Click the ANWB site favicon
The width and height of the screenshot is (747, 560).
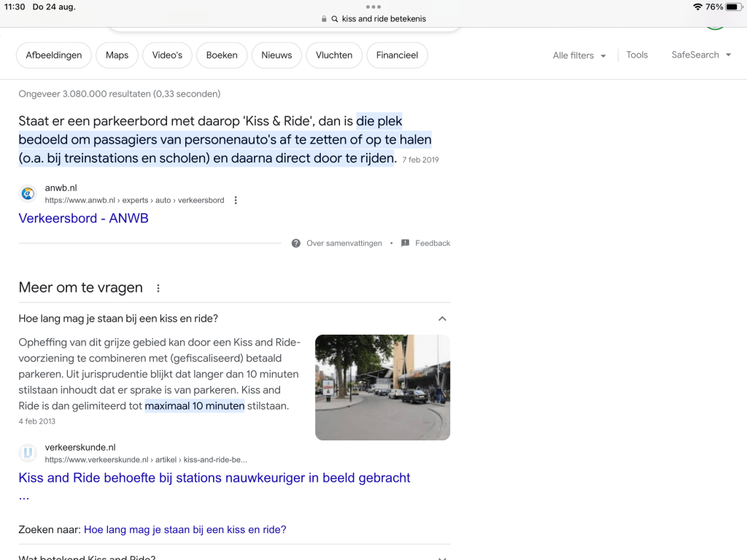pos(28,194)
